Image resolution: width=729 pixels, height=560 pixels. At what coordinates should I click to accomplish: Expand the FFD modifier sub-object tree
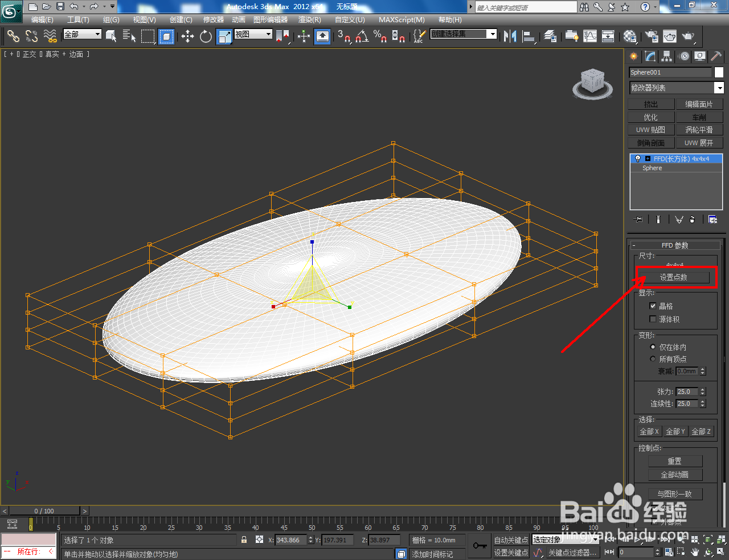[x=648, y=159]
